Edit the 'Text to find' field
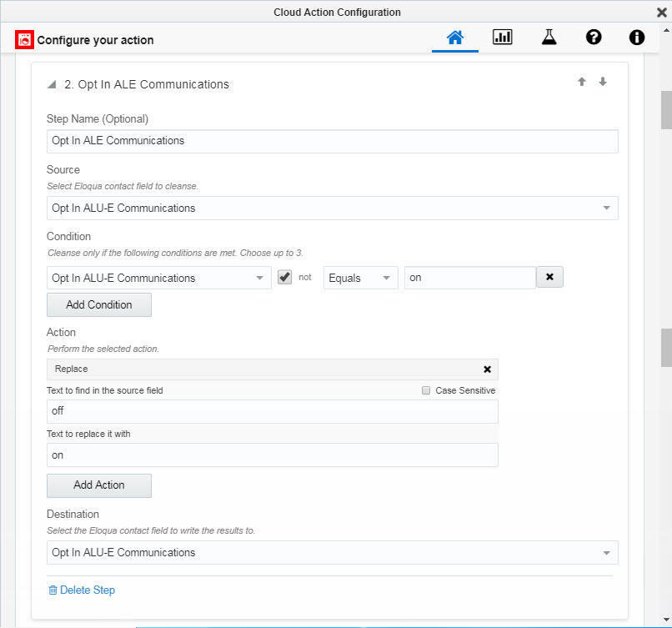This screenshot has width=672, height=628. point(272,411)
